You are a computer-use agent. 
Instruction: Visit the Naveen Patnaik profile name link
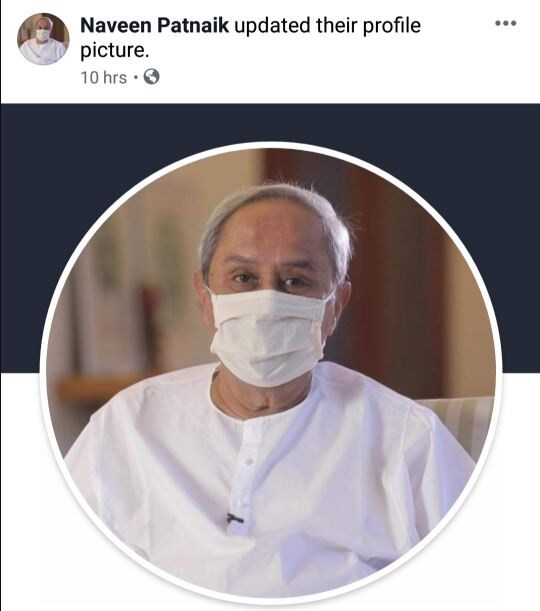tap(155, 26)
